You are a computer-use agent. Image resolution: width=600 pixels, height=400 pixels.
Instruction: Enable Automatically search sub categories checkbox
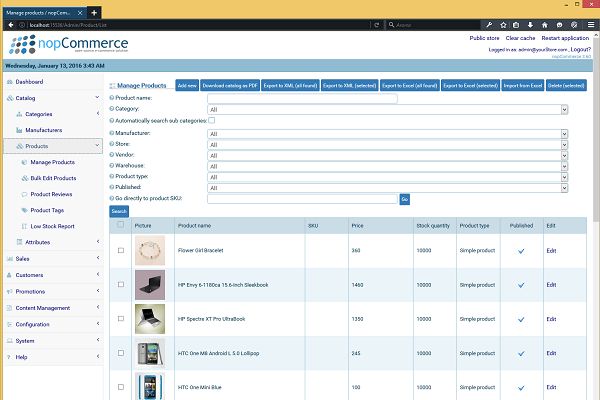point(211,120)
